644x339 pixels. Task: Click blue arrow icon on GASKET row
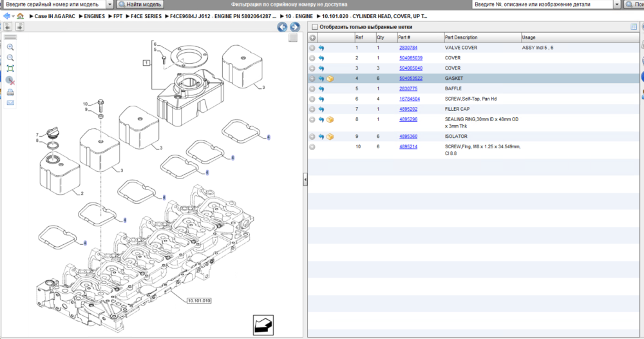[x=321, y=79]
